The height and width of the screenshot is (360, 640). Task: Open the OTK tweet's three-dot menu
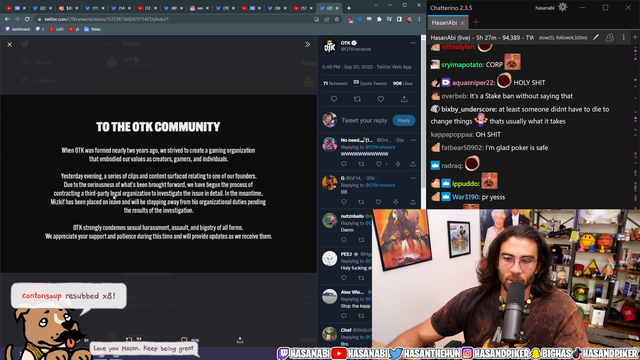pos(413,43)
